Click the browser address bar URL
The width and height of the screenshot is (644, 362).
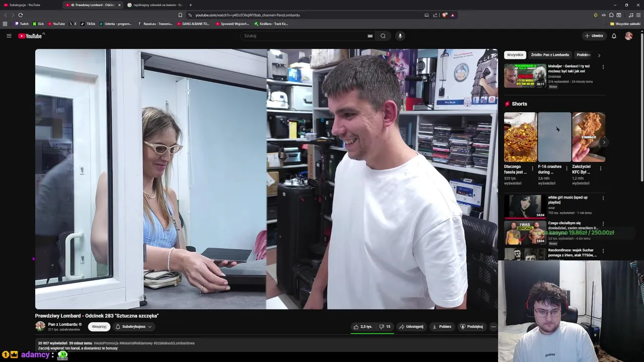(248, 15)
